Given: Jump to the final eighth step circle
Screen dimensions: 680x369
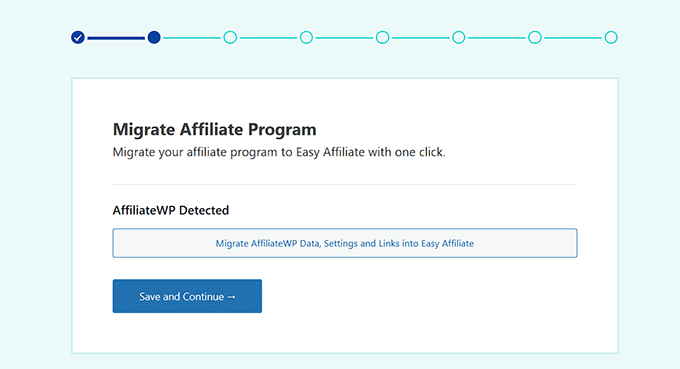Looking at the screenshot, I should (611, 38).
